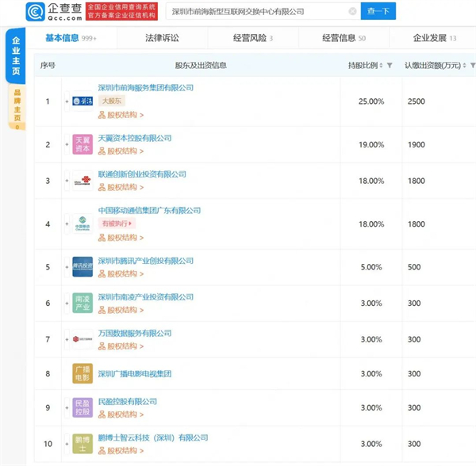476x466 pixels.
Task: Click the 大股东 tag
Action: point(112,101)
